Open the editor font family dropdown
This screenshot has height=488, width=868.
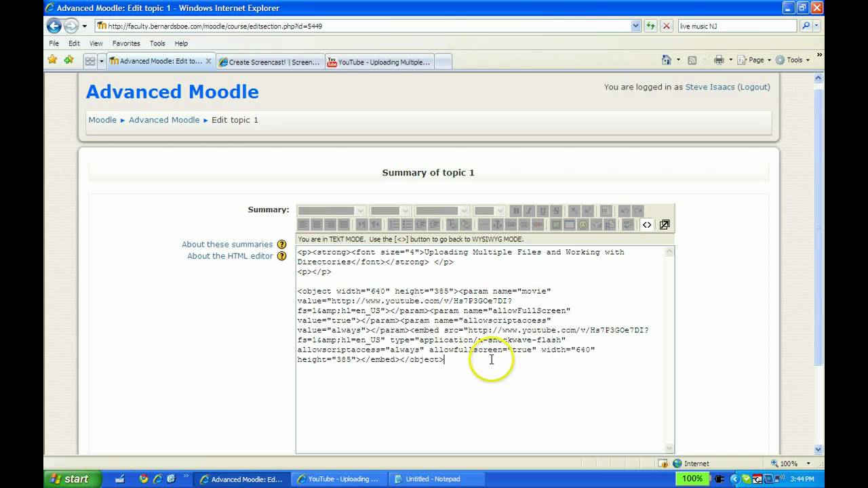(x=331, y=211)
